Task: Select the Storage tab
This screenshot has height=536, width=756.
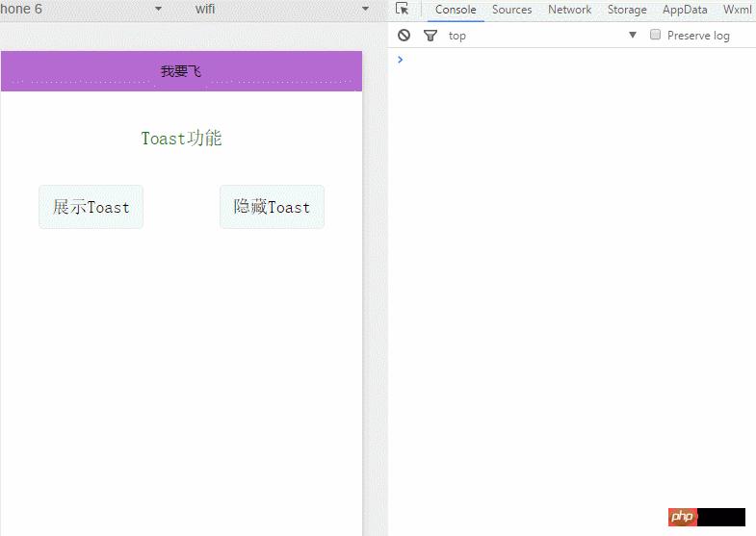Action: click(x=627, y=10)
